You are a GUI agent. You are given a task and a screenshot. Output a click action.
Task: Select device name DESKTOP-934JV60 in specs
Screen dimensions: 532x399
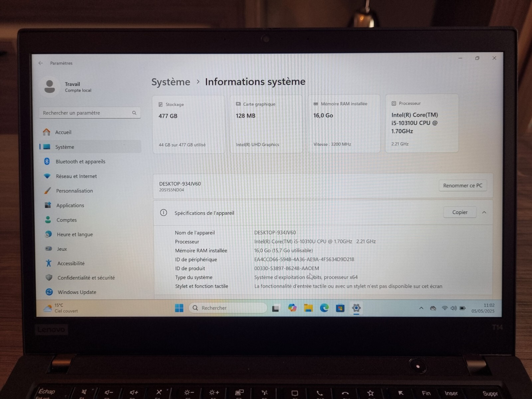click(x=275, y=233)
